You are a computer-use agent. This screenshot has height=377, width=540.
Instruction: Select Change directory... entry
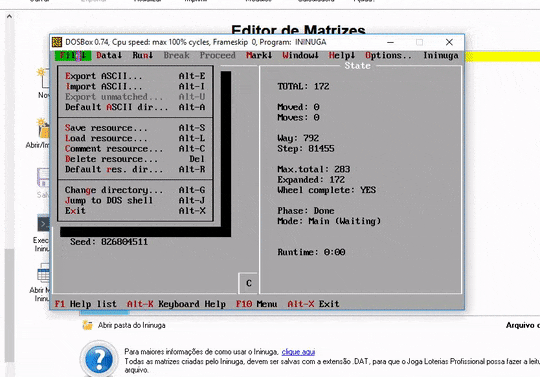point(135,190)
